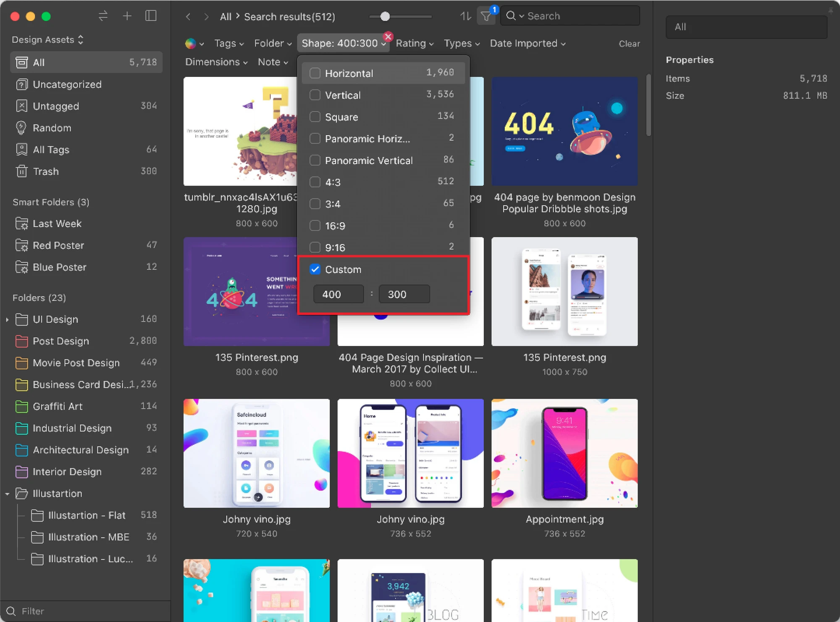
Task: Click the thumbnail size slider handle
Action: click(x=385, y=16)
